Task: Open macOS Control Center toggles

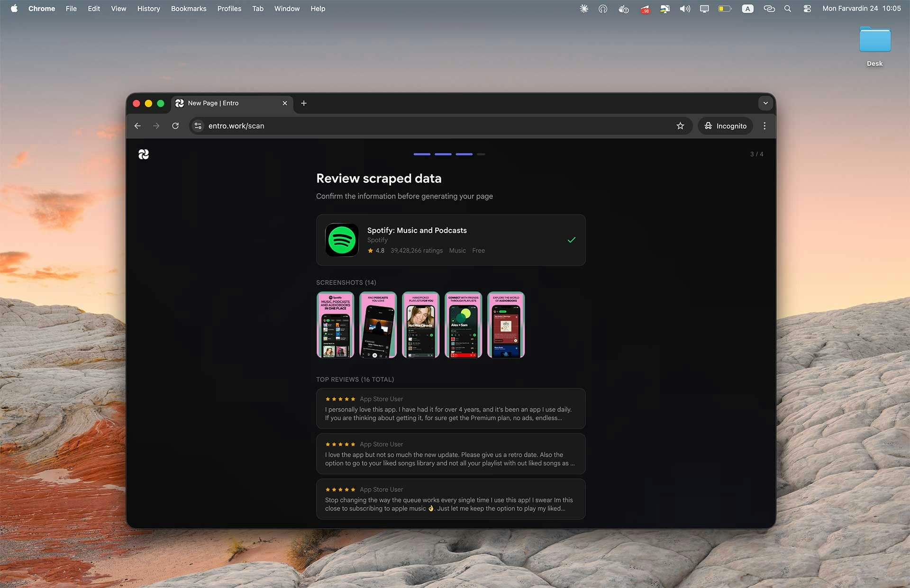Action: tap(807, 9)
